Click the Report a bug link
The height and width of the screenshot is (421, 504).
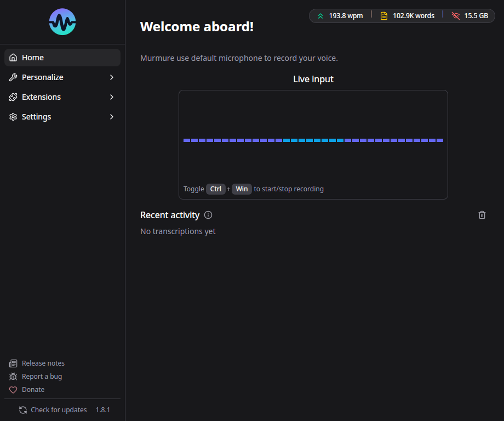[42, 377]
